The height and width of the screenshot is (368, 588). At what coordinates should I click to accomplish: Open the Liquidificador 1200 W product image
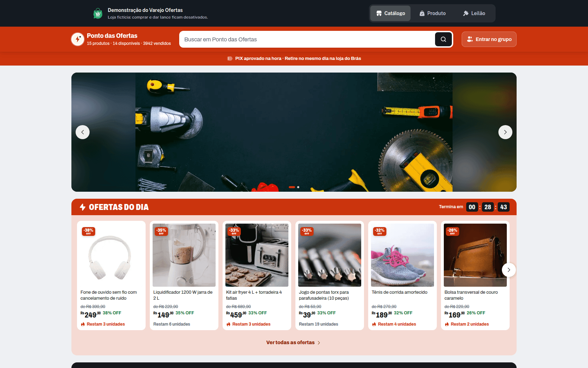184,255
